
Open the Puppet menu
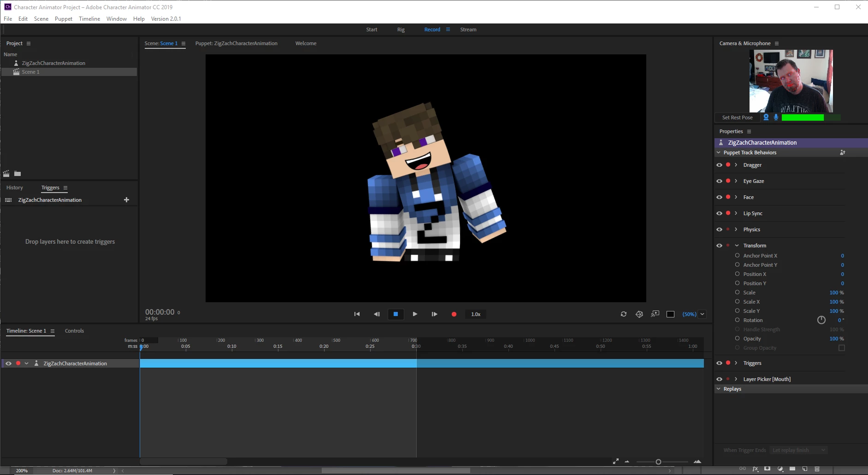(x=64, y=19)
